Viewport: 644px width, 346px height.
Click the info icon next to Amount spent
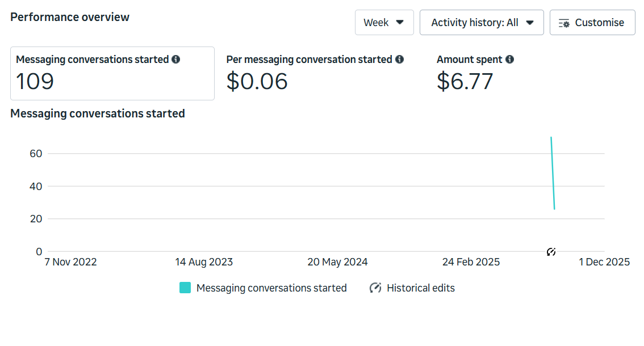pyautogui.click(x=509, y=60)
